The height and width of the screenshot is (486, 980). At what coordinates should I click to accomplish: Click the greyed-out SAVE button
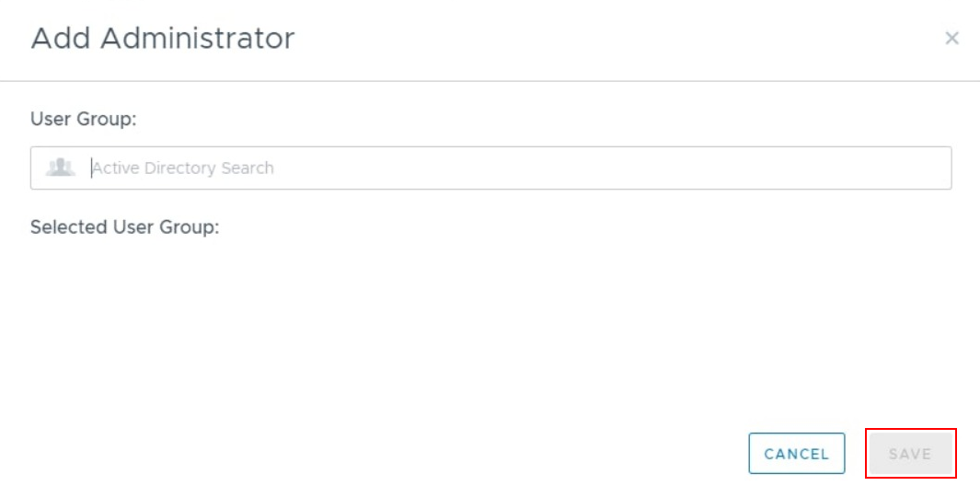910,454
